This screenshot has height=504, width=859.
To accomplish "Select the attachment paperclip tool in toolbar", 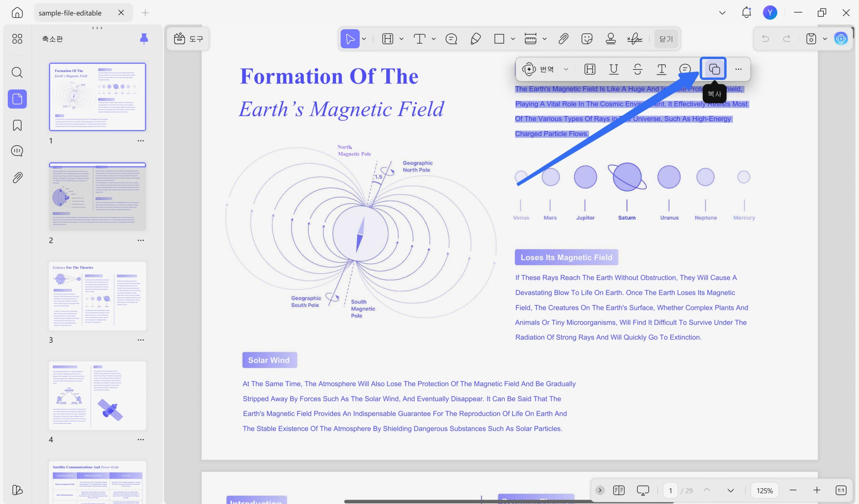I will click(563, 39).
